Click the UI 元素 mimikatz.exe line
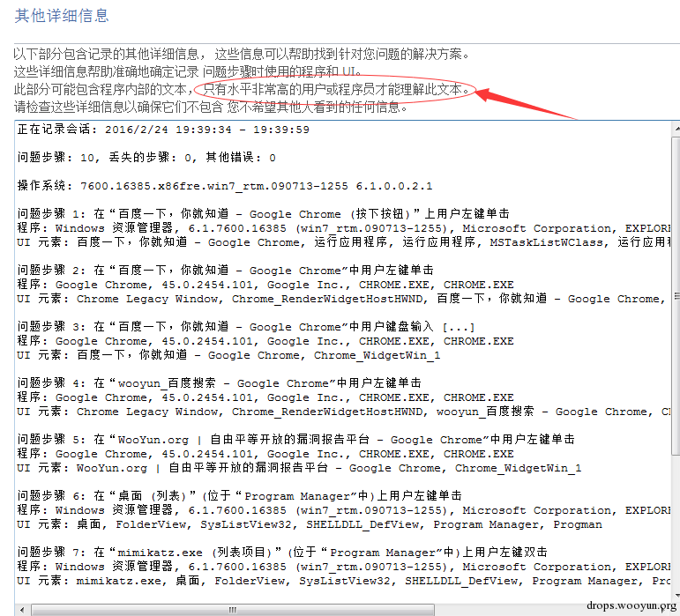 coord(344,581)
